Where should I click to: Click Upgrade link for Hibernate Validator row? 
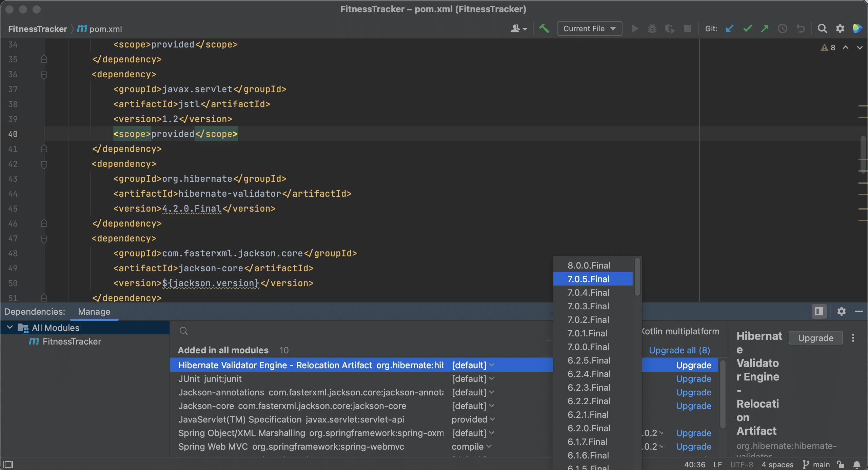[694, 365]
